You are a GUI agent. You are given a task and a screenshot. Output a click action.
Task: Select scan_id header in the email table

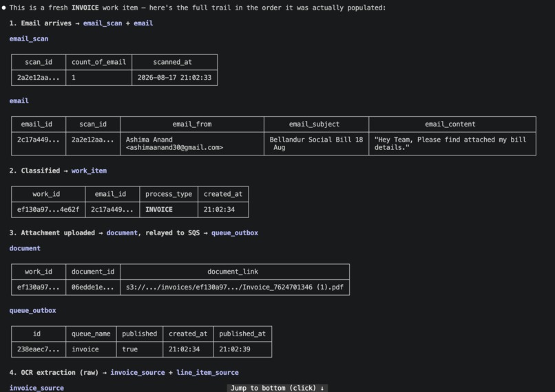[93, 124]
